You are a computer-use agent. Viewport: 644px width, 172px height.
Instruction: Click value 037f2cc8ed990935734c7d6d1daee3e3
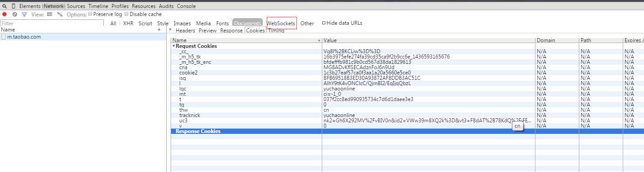pos(368,99)
